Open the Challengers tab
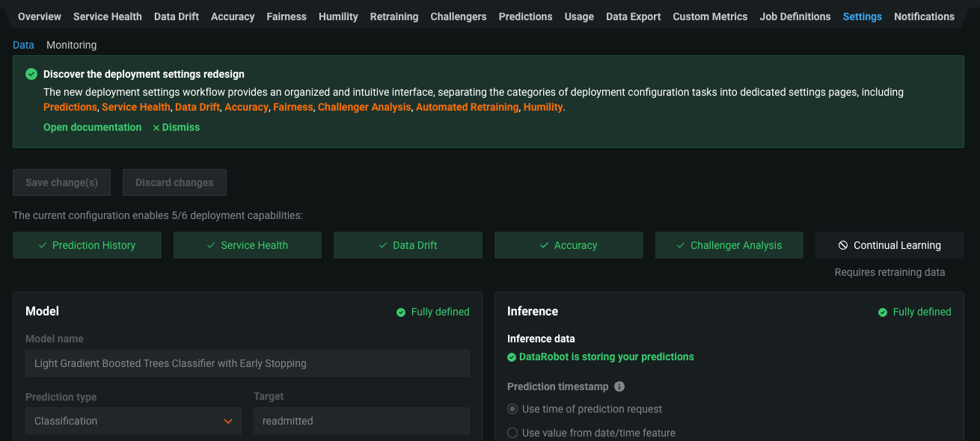Screen dimensions: 980x441 click(459, 16)
